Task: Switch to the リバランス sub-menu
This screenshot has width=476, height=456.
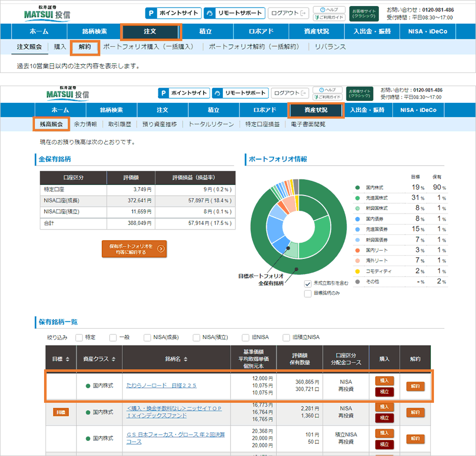Action: click(330, 47)
